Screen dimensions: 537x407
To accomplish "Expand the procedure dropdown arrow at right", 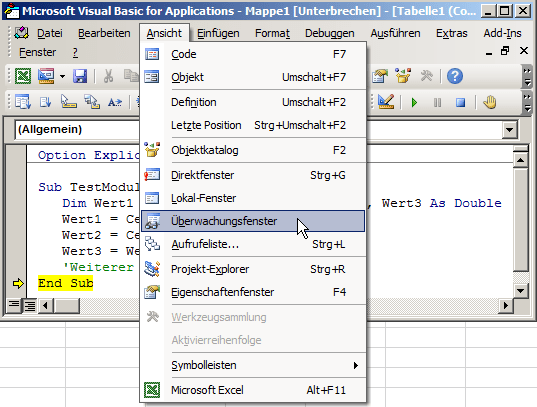I will pyautogui.click(x=510, y=130).
